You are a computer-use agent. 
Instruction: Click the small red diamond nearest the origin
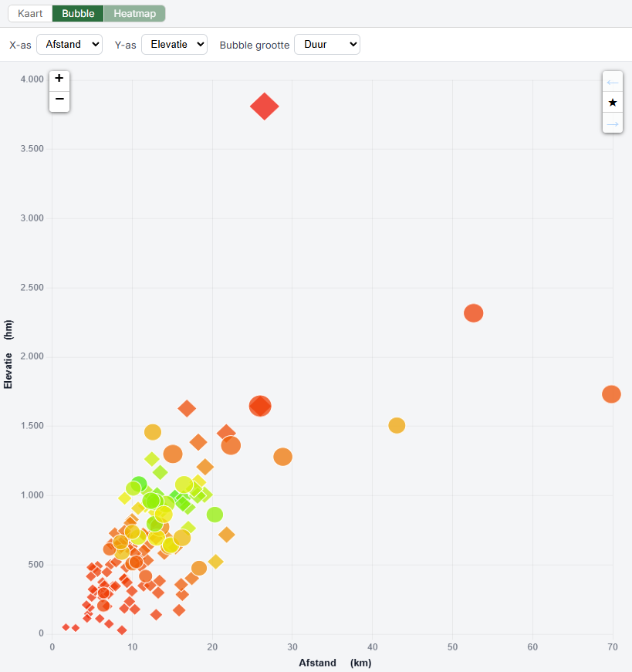coord(66,627)
